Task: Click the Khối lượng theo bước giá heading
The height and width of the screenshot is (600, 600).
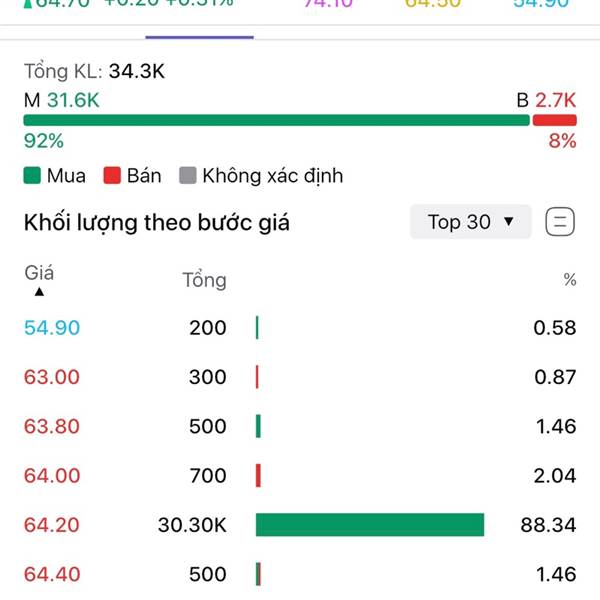Action: click(x=157, y=223)
